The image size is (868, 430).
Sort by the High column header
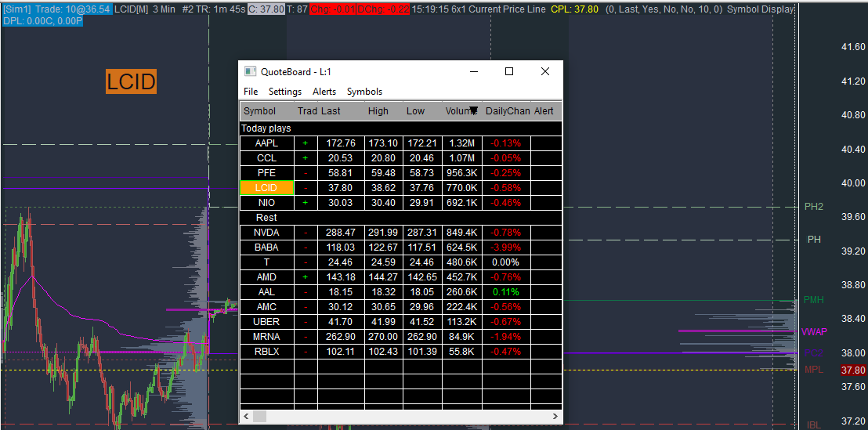(384, 110)
